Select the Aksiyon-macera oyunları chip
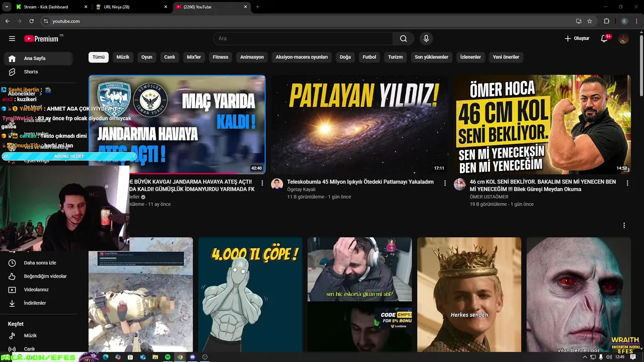Screen dimensions: 644x362 pos(302,57)
